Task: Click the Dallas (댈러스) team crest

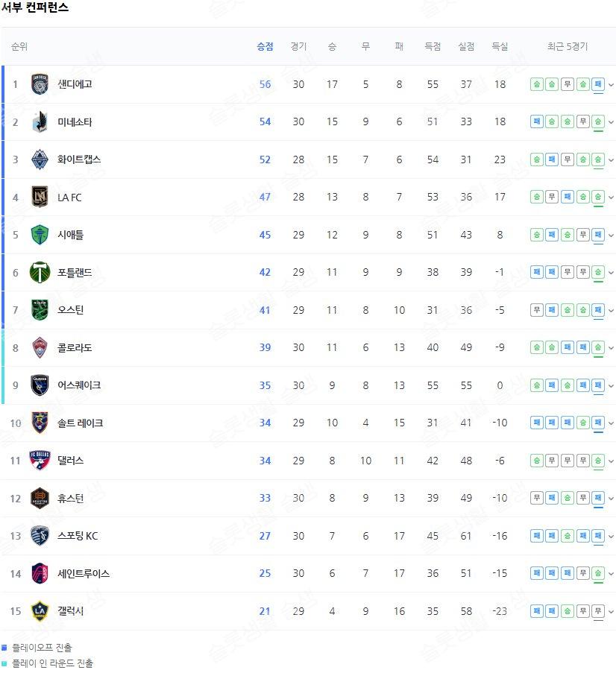Action: tap(40, 461)
